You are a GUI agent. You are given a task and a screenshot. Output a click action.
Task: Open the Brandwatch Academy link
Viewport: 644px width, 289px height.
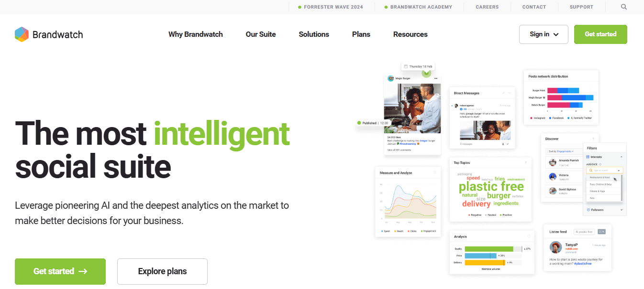click(x=421, y=7)
